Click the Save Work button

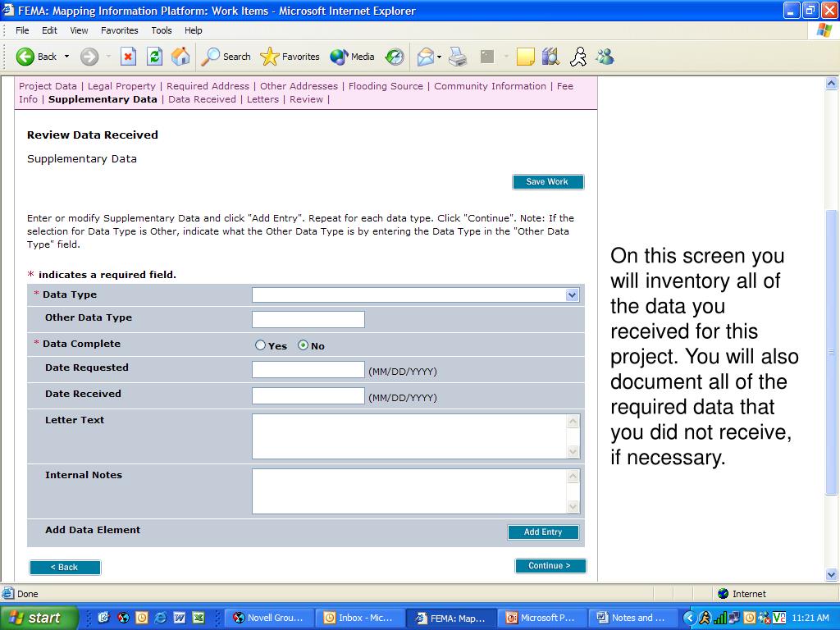(547, 181)
